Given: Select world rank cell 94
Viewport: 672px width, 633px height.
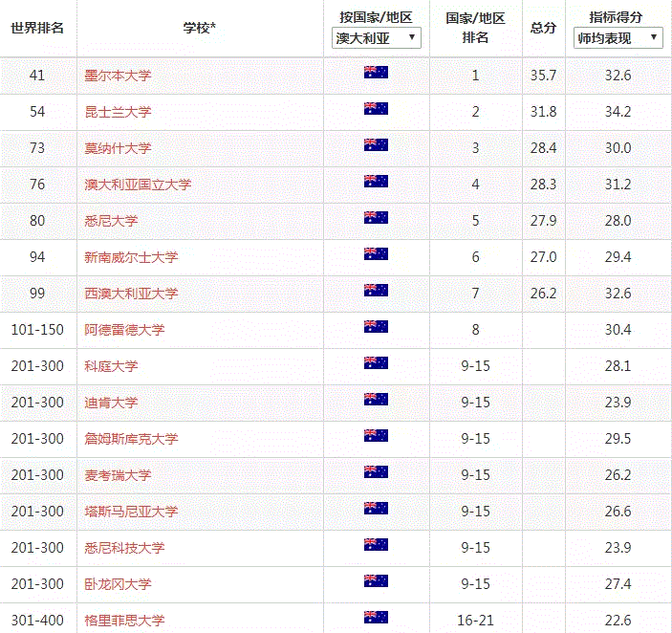Looking at the screenshot, I should (37, 257).
